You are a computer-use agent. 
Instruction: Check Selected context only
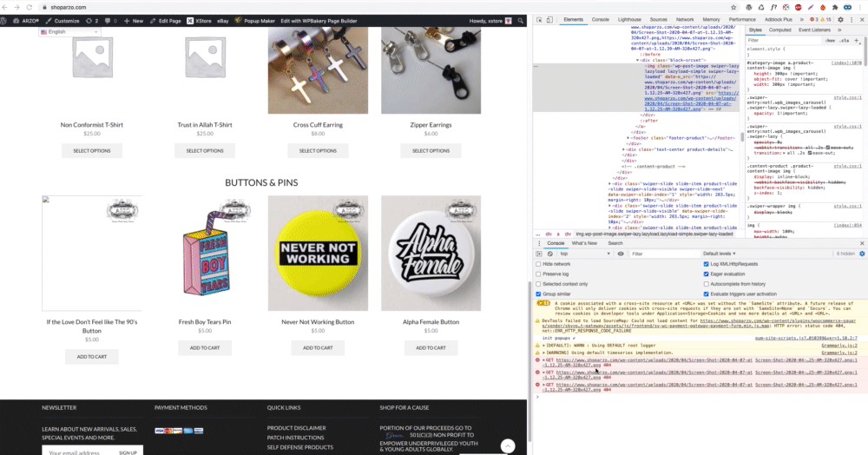pyautogui.click(x=538, y=284)
